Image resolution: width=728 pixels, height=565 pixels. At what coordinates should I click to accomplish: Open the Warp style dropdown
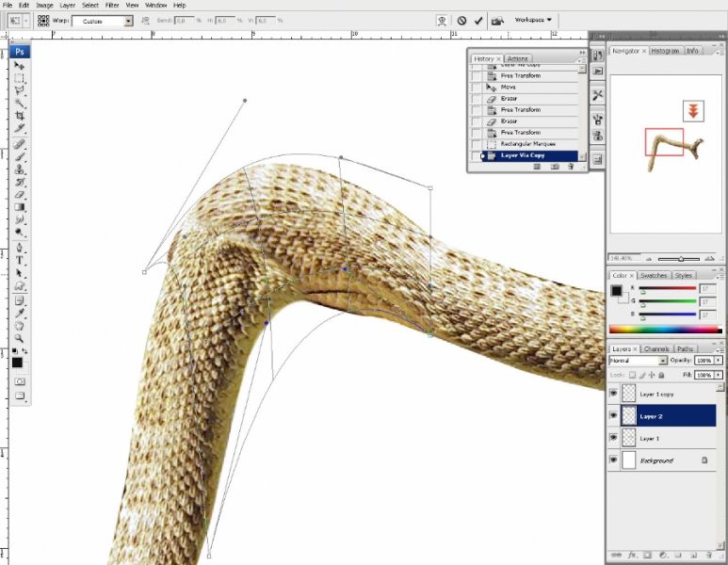tap(129, 21)
